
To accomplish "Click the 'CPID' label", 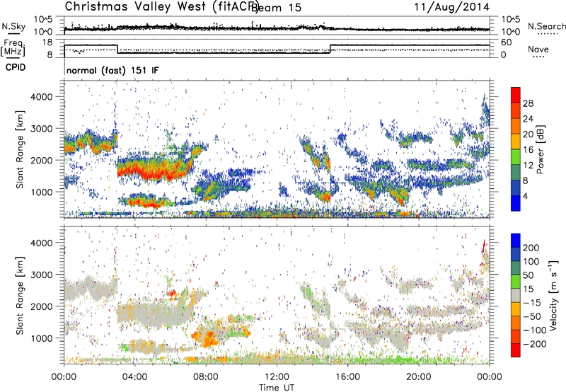I will click(x=16, y=67).
